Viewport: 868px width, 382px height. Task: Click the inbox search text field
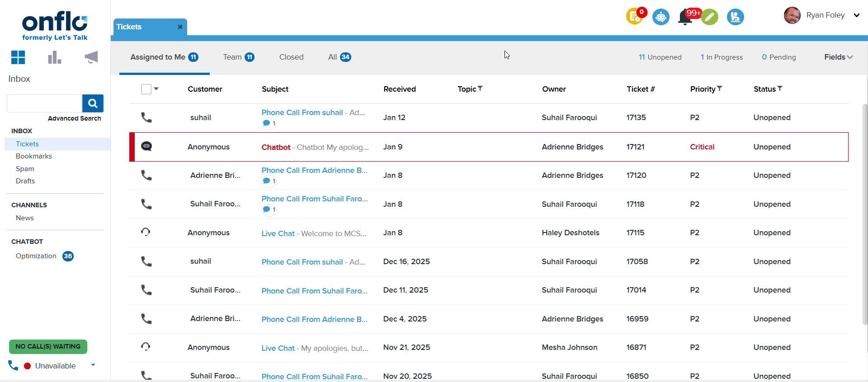pyautogui.click(x=44, y=103)
